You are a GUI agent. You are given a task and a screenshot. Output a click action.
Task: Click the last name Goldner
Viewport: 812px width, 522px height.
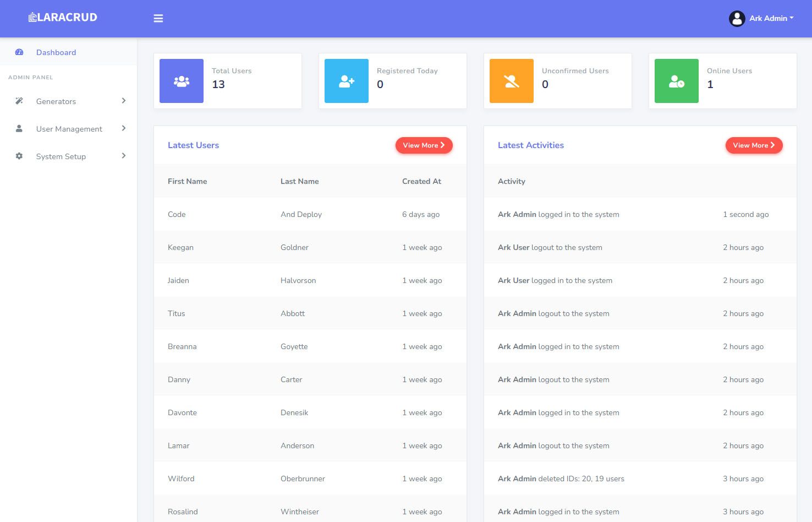[x=294, y=247]
